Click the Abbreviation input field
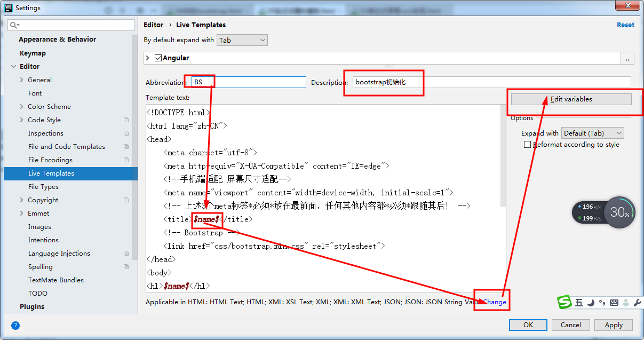Image resolution: width=644 pixels, height=340 pixels. (249, 82)
